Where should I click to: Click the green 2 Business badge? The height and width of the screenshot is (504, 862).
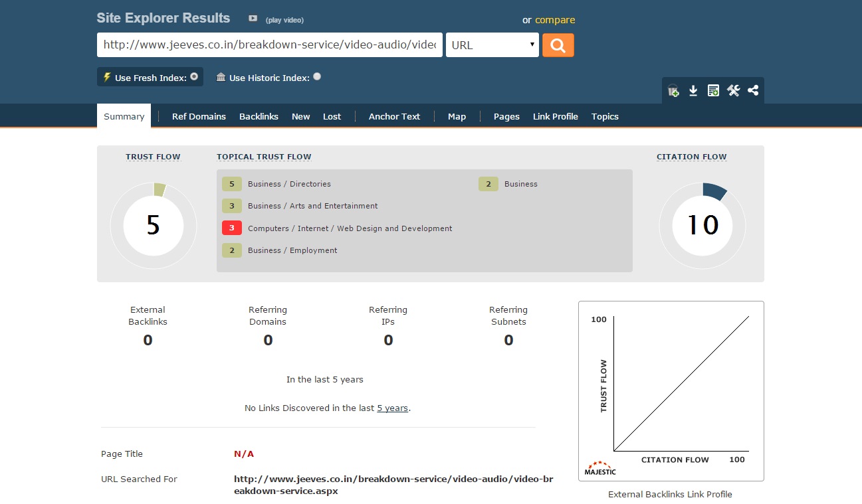tap(488, 184)
